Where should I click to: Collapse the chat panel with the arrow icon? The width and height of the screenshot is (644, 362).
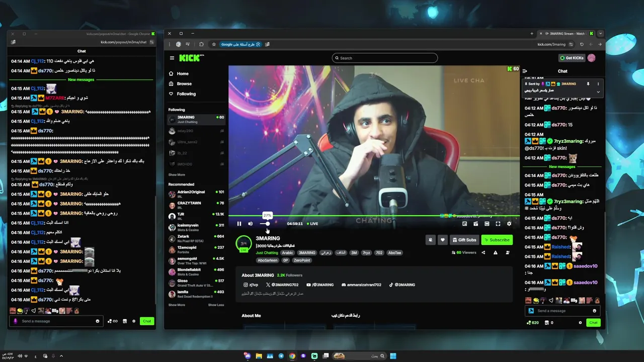coord(525,71)
